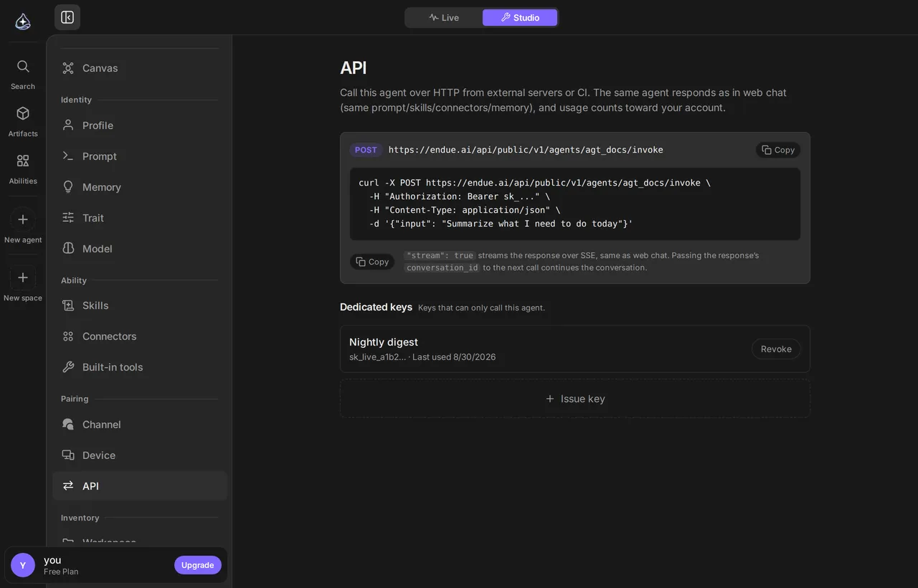Click the Memory lightbulb icon
This screenshot has width=918, height=588.
(68, 186)
